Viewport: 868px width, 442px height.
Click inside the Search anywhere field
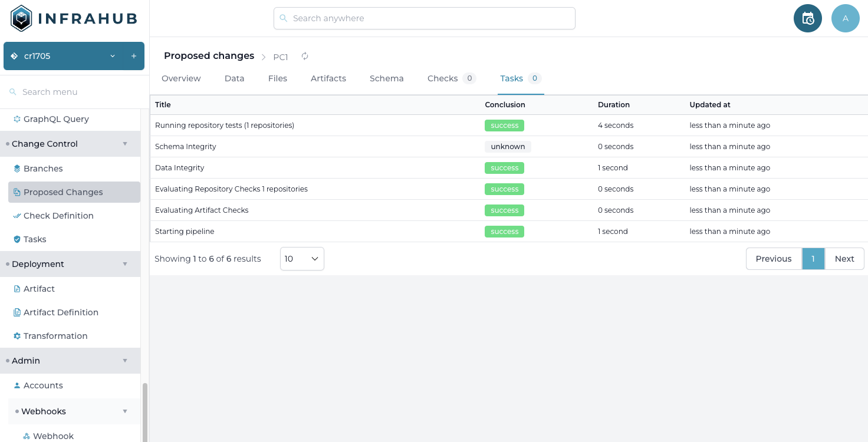(x=424, y=18)
